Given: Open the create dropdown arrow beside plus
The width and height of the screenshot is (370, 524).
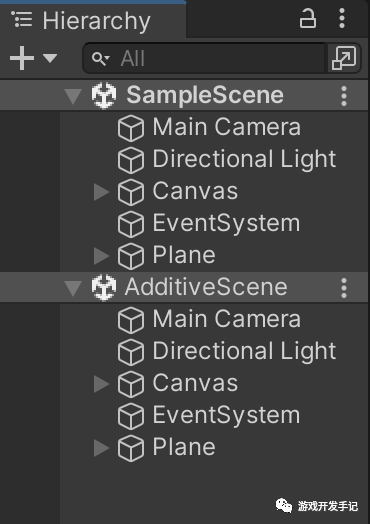Looking at the screenshot, I should coord(50,58).
